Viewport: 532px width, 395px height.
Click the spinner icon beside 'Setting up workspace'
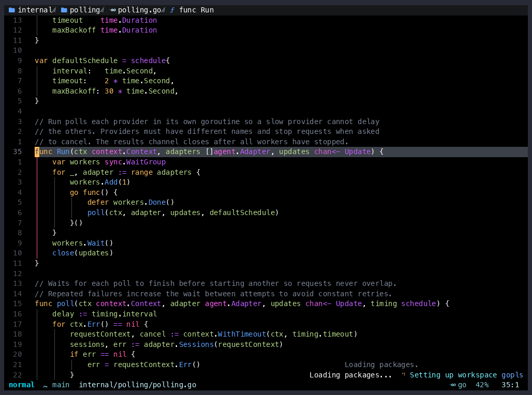[404, 375]
